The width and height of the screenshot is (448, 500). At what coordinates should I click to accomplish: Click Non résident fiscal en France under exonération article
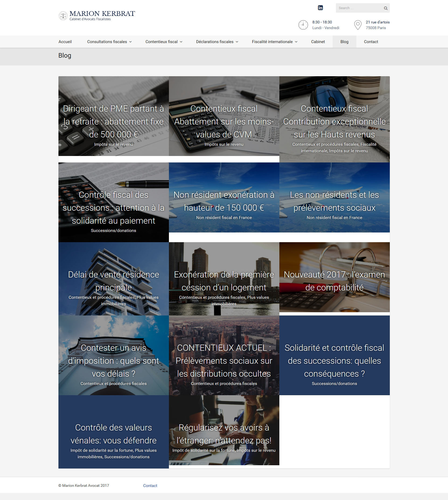point(224,218)
